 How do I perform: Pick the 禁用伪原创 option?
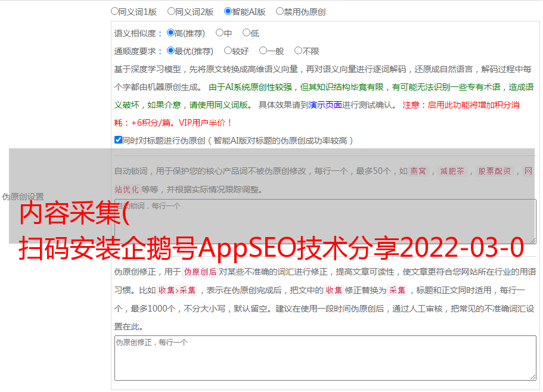coord(280,11)
